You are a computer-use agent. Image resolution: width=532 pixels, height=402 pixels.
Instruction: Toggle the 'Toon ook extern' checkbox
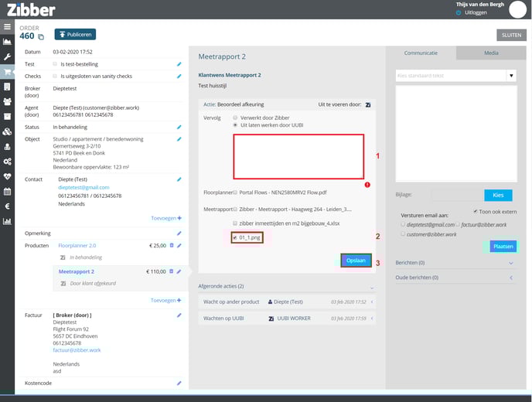pos(475,211)
